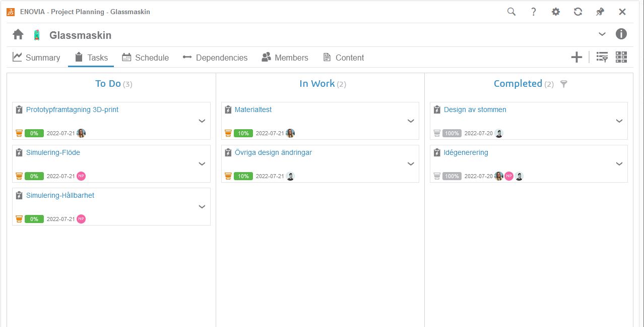644x327 pixels.
Task: Open the project information icon
Action: coord(621,34)
